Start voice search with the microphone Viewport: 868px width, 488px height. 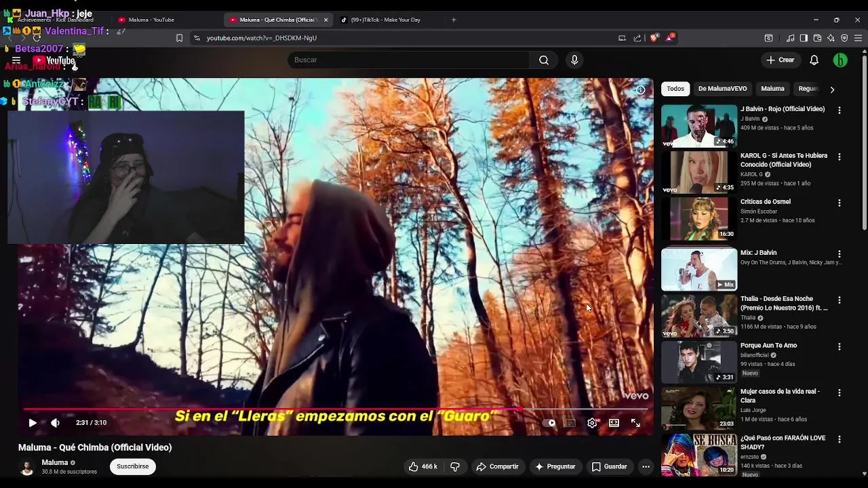coord(574,60)
